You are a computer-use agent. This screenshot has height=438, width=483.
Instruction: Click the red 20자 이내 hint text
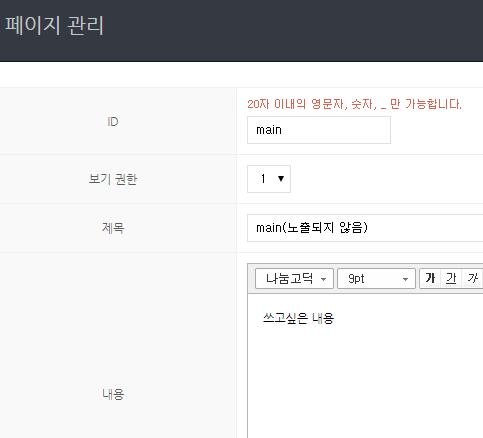tap(354, 104)
